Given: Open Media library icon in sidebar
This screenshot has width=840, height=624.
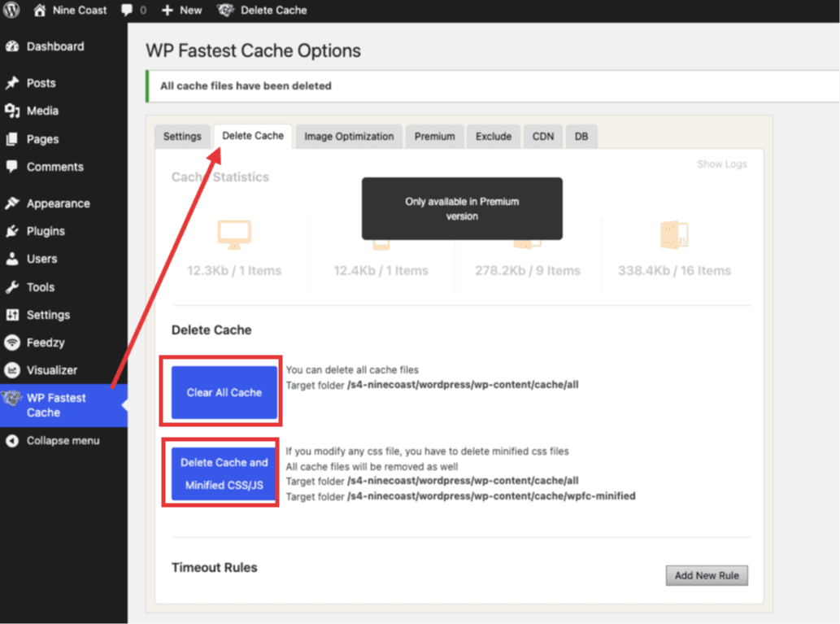Looking at the screenshot, I should tap(12, 111).
